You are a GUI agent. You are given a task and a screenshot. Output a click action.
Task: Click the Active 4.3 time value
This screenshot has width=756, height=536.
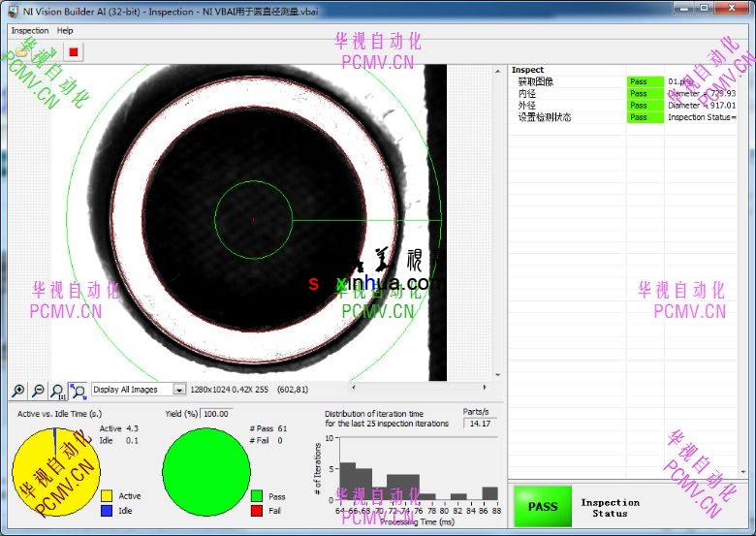pyautogui.click(x=118, y=428)
